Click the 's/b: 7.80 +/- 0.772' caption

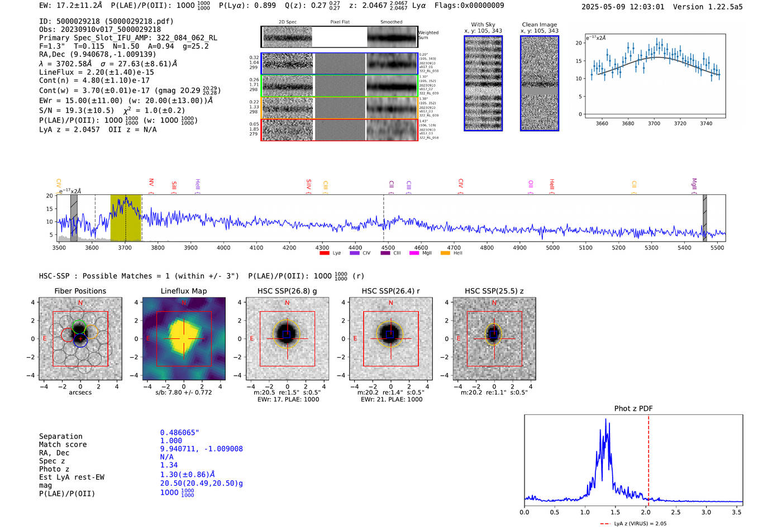[184, 392]
